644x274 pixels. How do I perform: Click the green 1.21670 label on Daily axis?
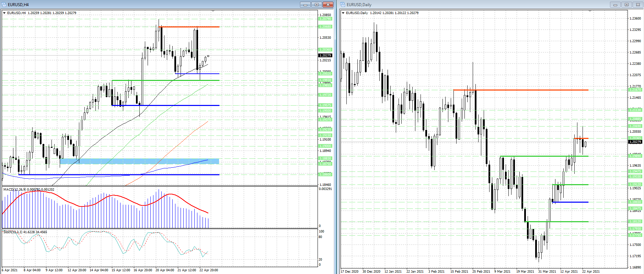click(x=635, y=90)
